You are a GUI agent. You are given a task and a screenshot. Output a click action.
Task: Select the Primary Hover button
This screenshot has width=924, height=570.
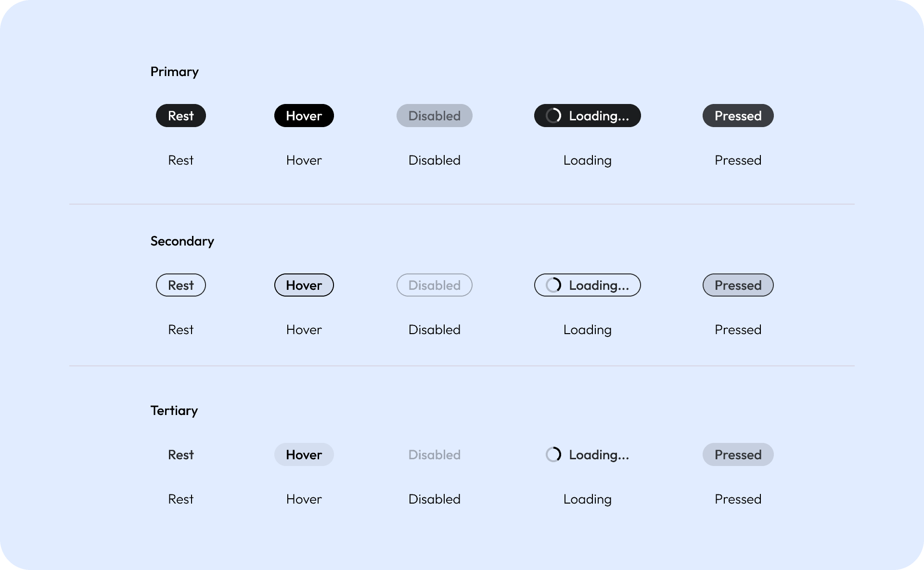tap(304, 116)
